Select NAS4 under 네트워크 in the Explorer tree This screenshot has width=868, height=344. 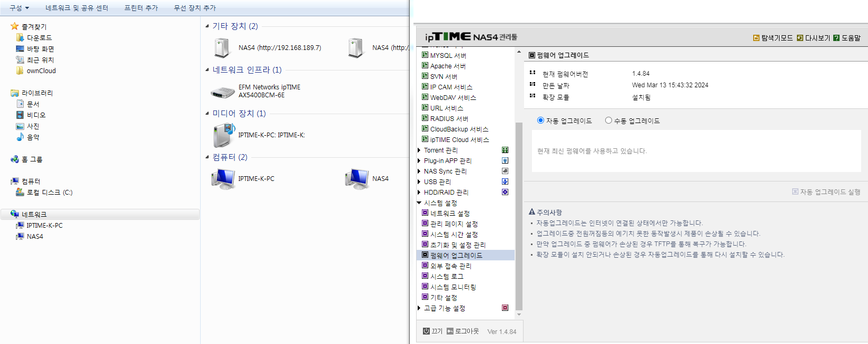tap(35, 237)
